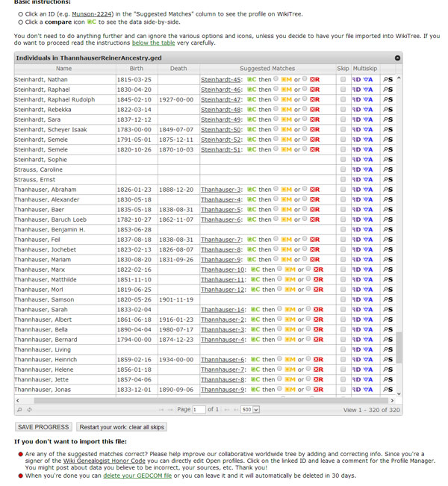Viewport: 448px width, 486px height.
Task: Click search icon for Thannhauser, Bella
Action: (388, 329)
